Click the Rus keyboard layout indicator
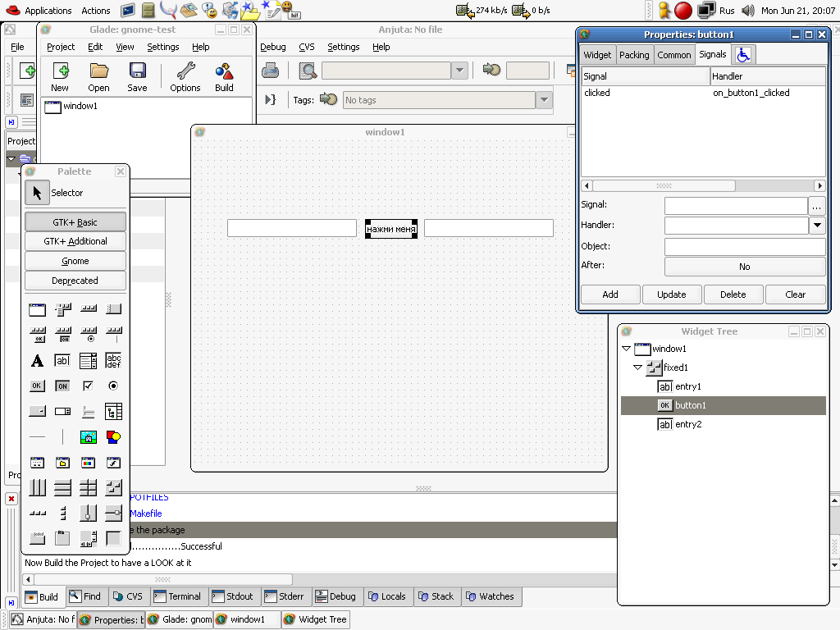Screen dimensions: 840x630 tap(727, 10)
